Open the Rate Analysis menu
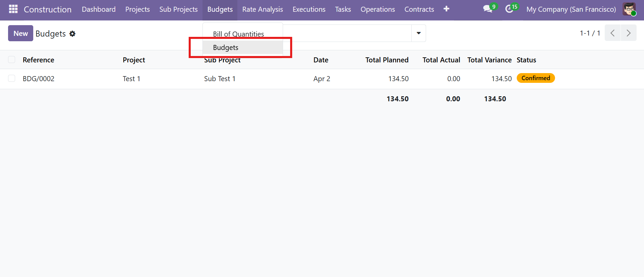The width and height of the screenshot is (644, 277). pyautogui.click(x=263, y=9)
